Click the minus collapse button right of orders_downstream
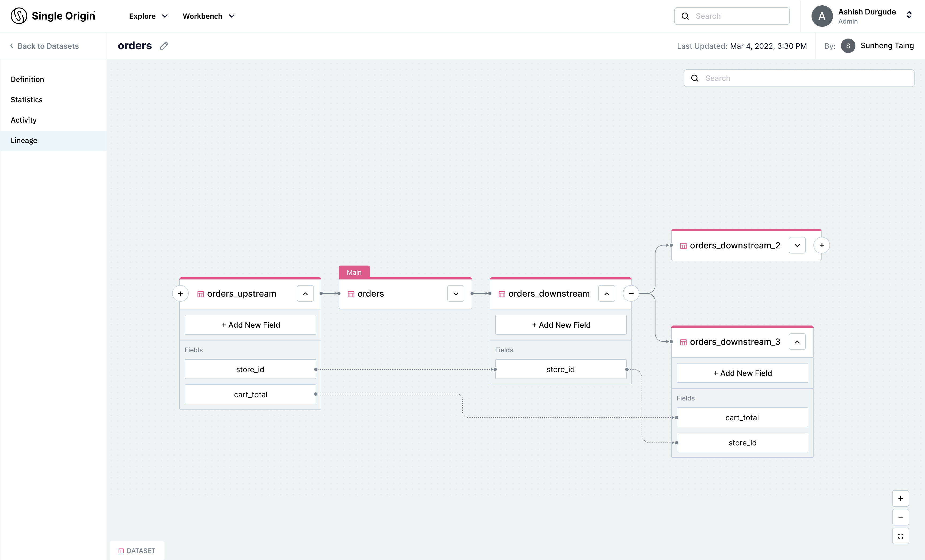 pyautogui.click(x=631, y=293)
